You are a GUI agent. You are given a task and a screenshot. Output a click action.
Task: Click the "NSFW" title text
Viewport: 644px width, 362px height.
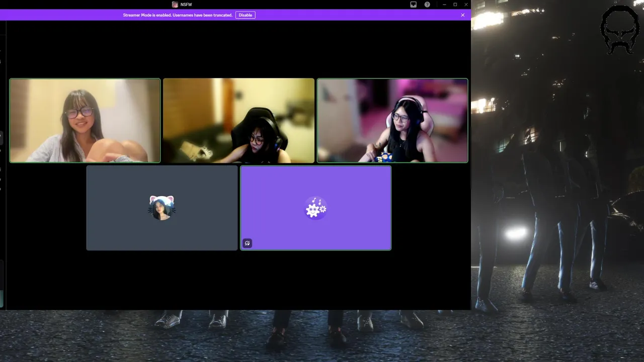186,5
